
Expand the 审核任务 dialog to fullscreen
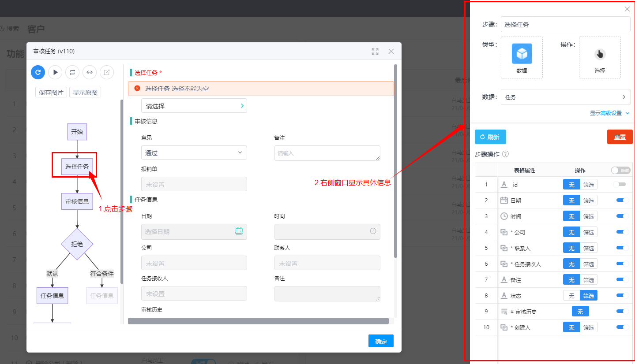click(375, 52)
